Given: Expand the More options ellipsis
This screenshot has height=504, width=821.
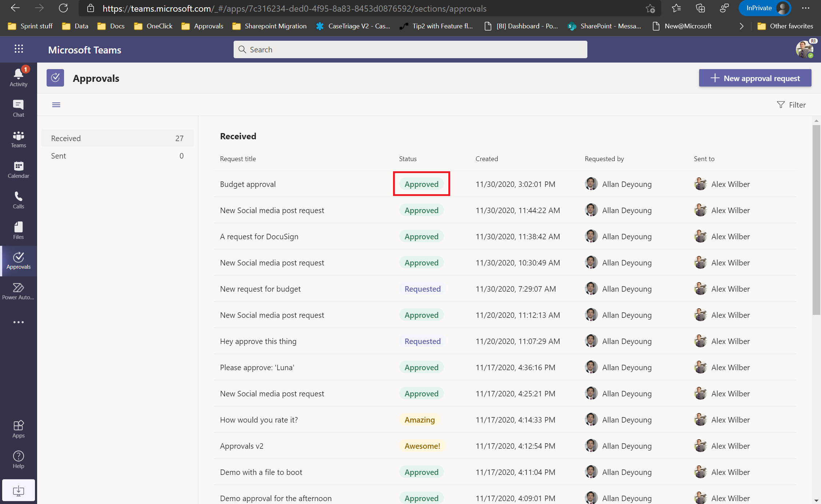Looking at the screenshot, I should click(18, 322).
